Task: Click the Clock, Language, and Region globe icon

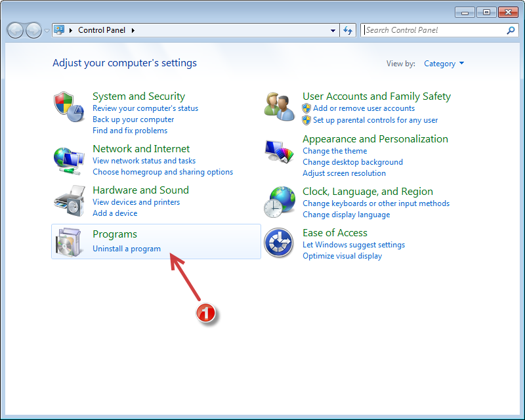Action: point(280,201)
